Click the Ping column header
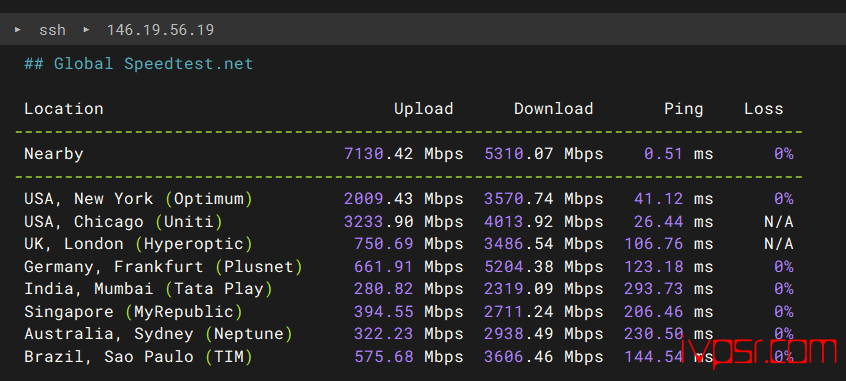The height and width of the screenshot is (381, 846). tap(684, 109)
